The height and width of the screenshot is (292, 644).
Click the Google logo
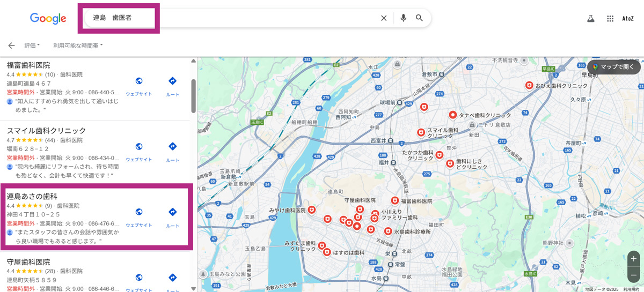[48, 18]
